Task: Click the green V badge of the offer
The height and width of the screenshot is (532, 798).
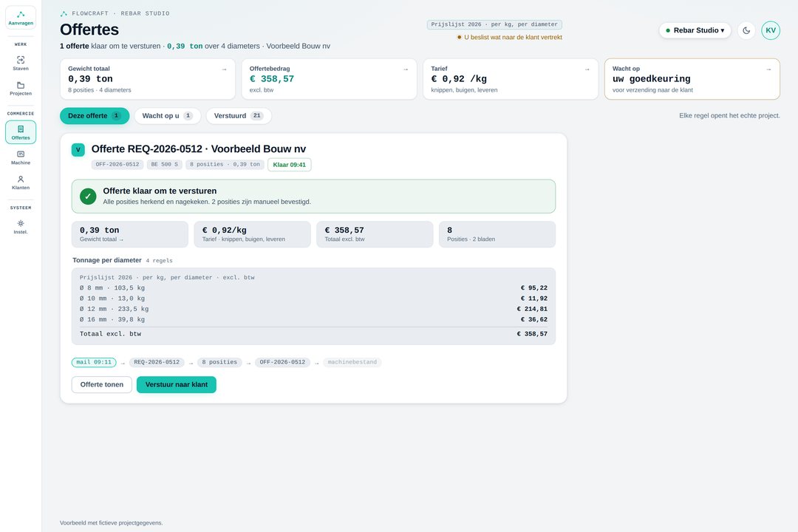Action: (x=78, y=150)
